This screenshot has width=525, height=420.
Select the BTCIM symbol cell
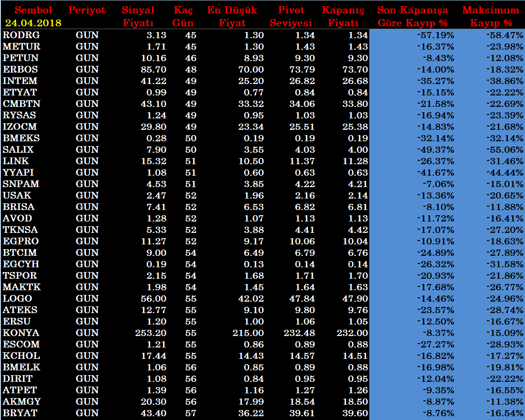(20, 252)
